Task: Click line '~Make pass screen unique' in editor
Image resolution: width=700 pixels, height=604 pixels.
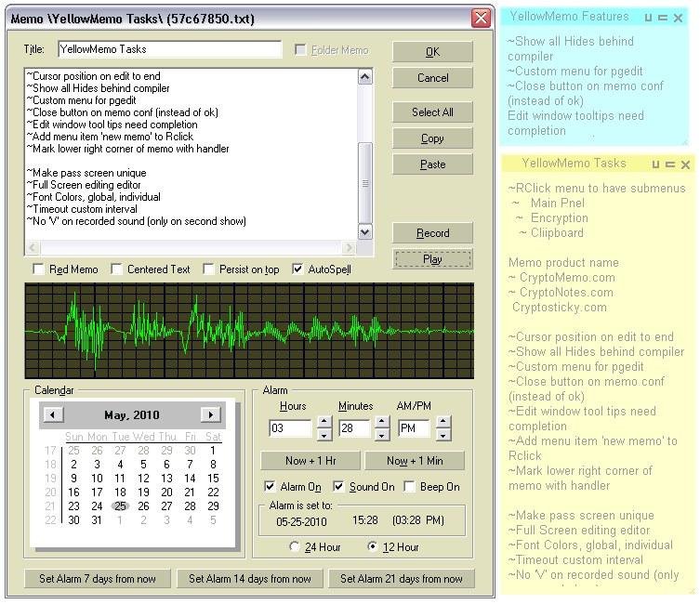Action: pos(86,173)
